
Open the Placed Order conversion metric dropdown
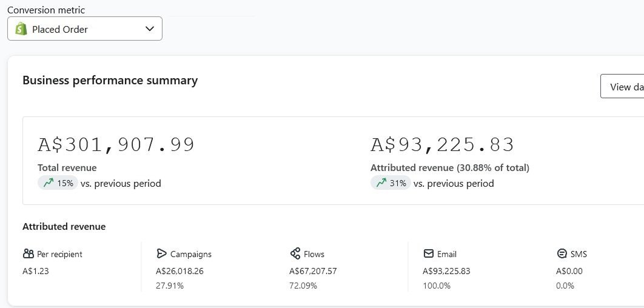(85, 28)
